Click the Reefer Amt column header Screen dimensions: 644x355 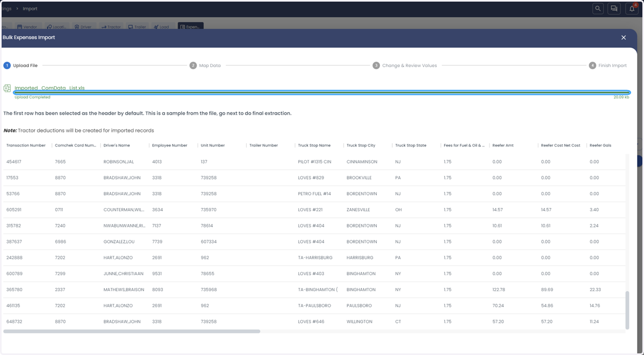[503, 145]
